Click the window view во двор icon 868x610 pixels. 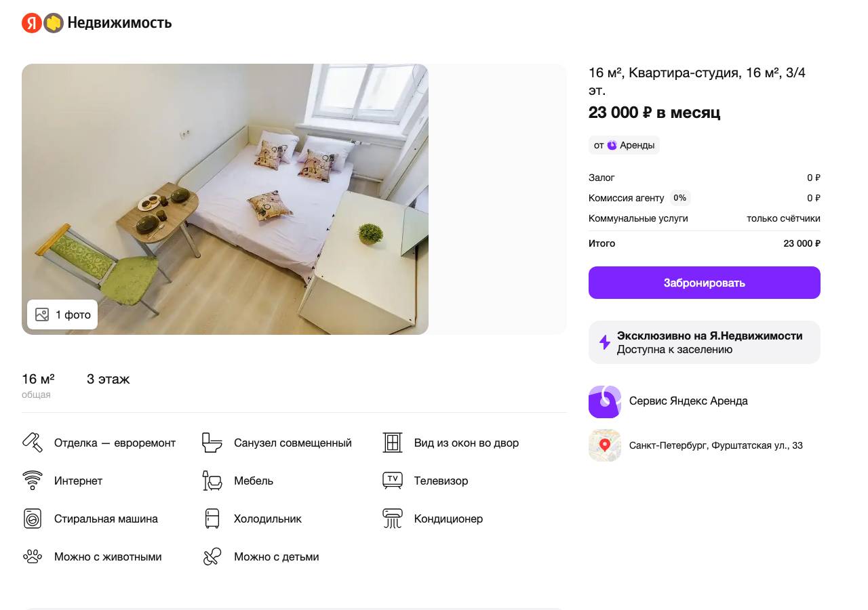click(x=393, y=443)
